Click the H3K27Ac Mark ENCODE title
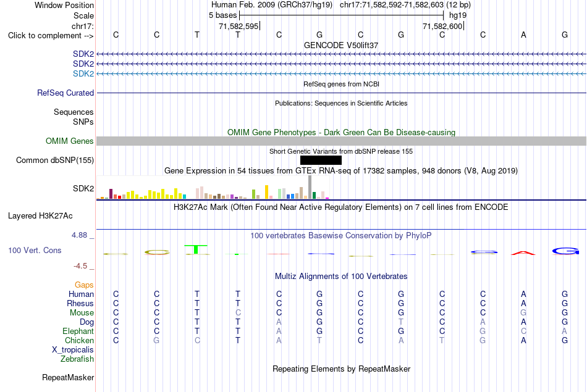Viewport: 587px width, 392px height. pyautogui.click(x=341, y=207)
